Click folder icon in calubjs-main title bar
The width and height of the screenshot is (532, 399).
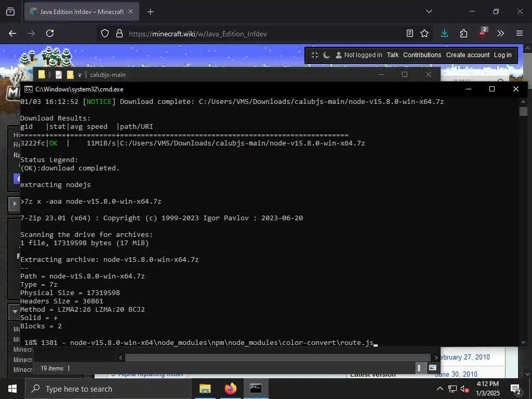tap(42, 75)
